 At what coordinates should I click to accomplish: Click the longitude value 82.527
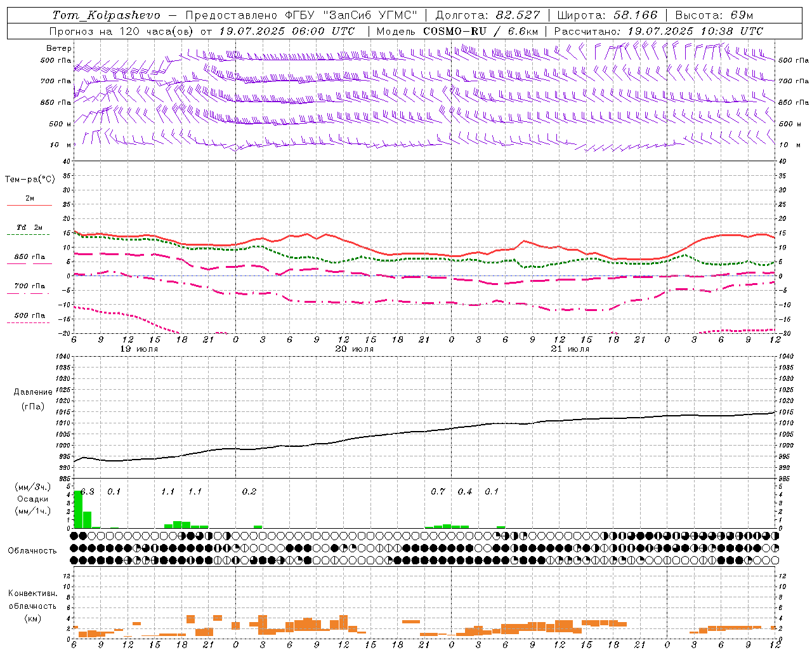coord(518,15)
